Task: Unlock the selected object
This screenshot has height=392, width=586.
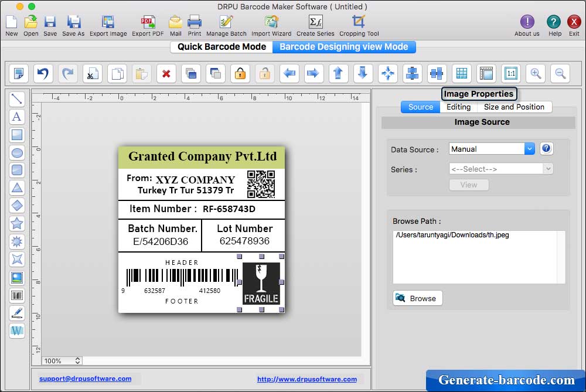Action: tap(265, 73)
